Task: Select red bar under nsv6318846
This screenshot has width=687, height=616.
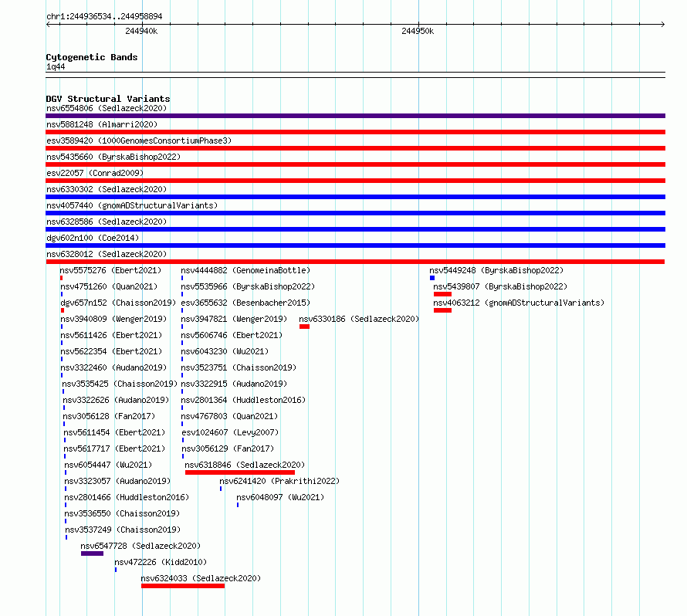Action: tap(239, 472)
